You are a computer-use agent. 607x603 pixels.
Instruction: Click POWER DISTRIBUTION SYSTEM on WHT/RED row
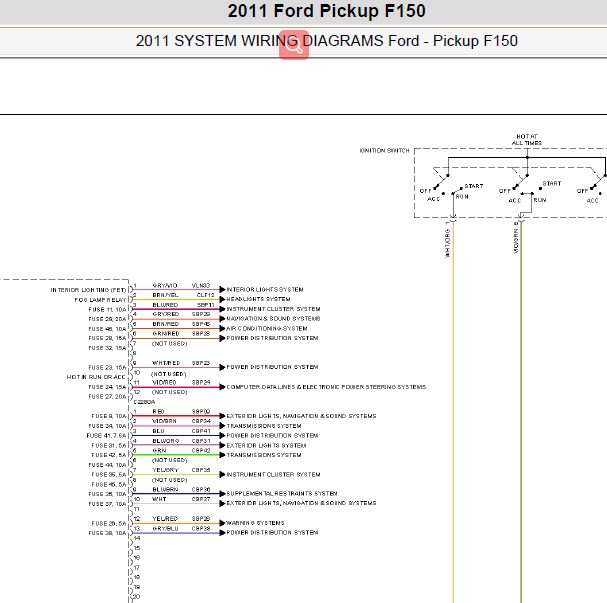[272, 367]
